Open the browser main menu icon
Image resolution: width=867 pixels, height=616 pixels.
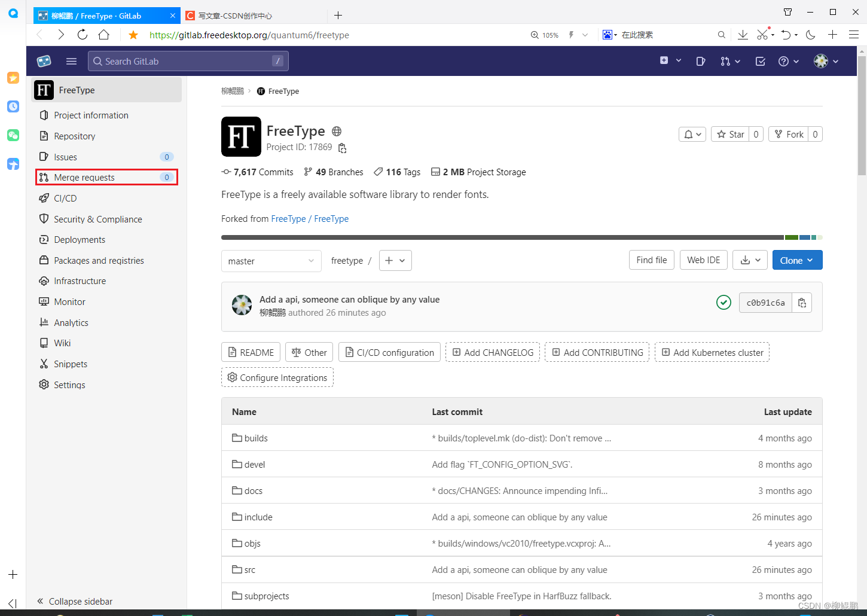pyautogui.click(x=854, y=35)
